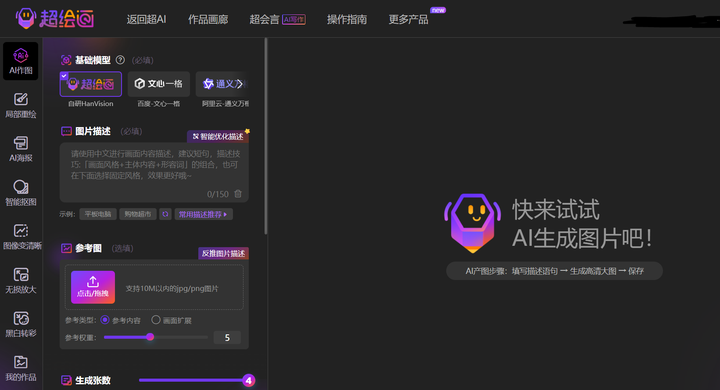Click the 支持10M以内的jpg/png图片 text
This screenshot has width=720, height=390.
172,288
